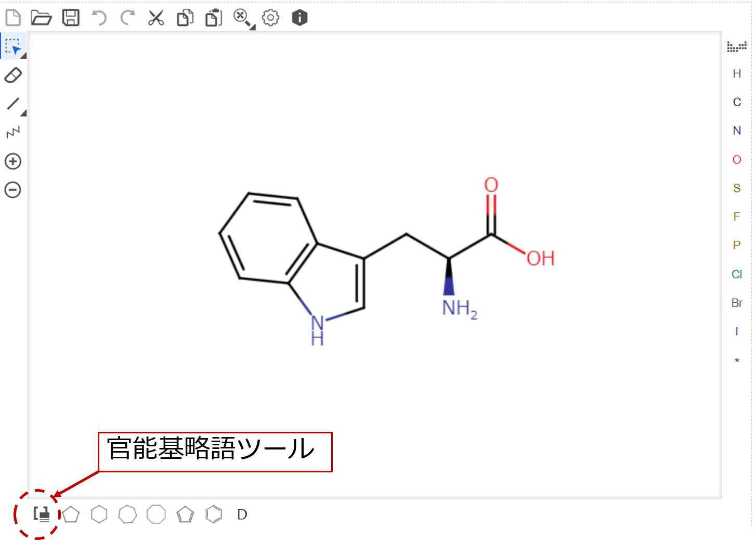Select the cyclopentane ring template
This screenshot has height=540, width=756.
tap(71, 515)
